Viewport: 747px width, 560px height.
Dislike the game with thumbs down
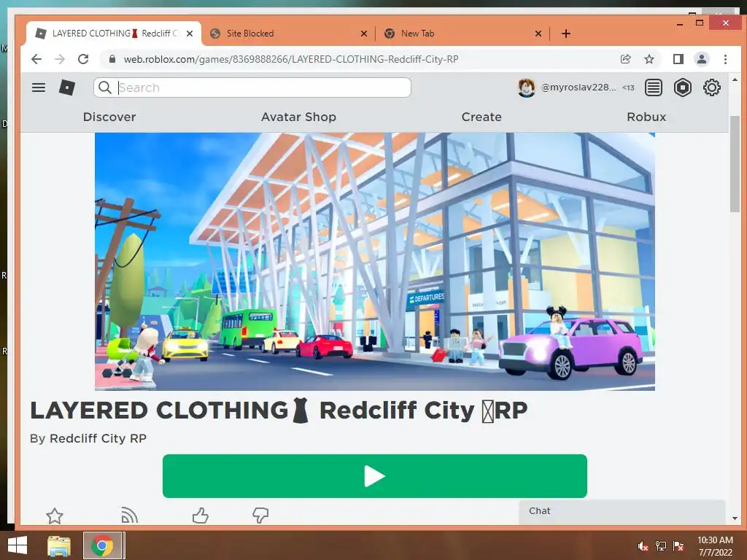[260, 516]
